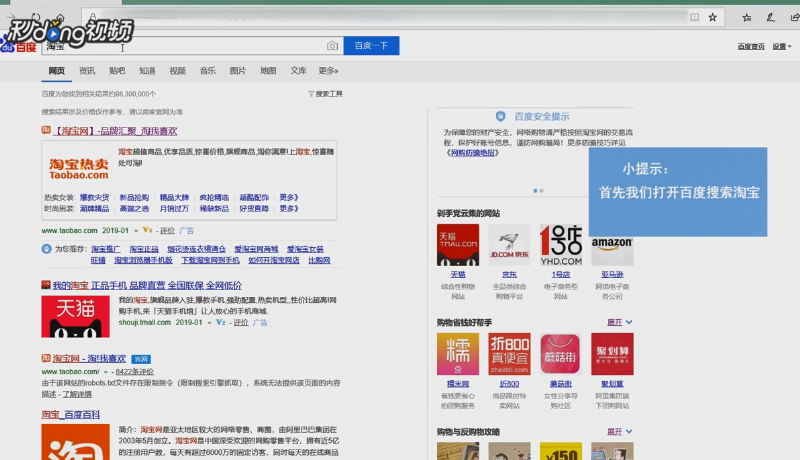Click the 淘宝热卖 Taobao.com logo image
This screenshot has width=800, height=460.
[x=79, y=169]
